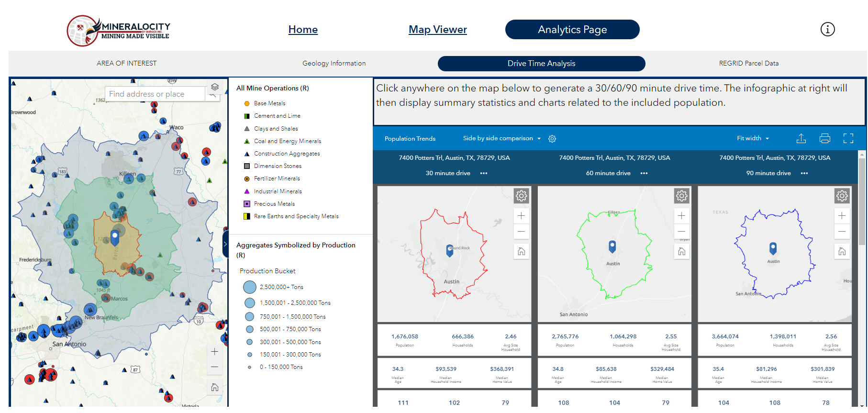868x413 pixels.
Task: Expand the Side by side comparison dropdown
Action: [x=501, y=138]
